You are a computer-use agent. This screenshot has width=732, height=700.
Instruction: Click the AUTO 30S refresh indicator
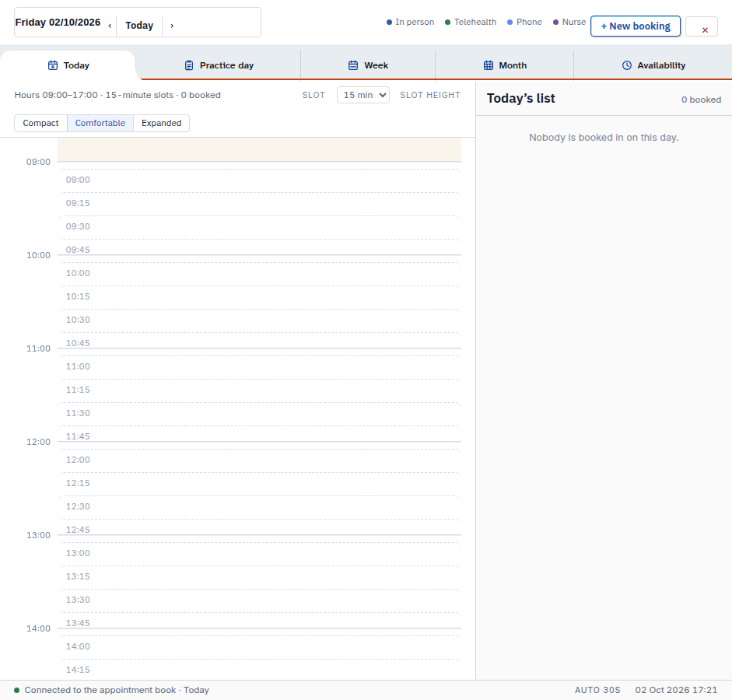pos(597,690)
